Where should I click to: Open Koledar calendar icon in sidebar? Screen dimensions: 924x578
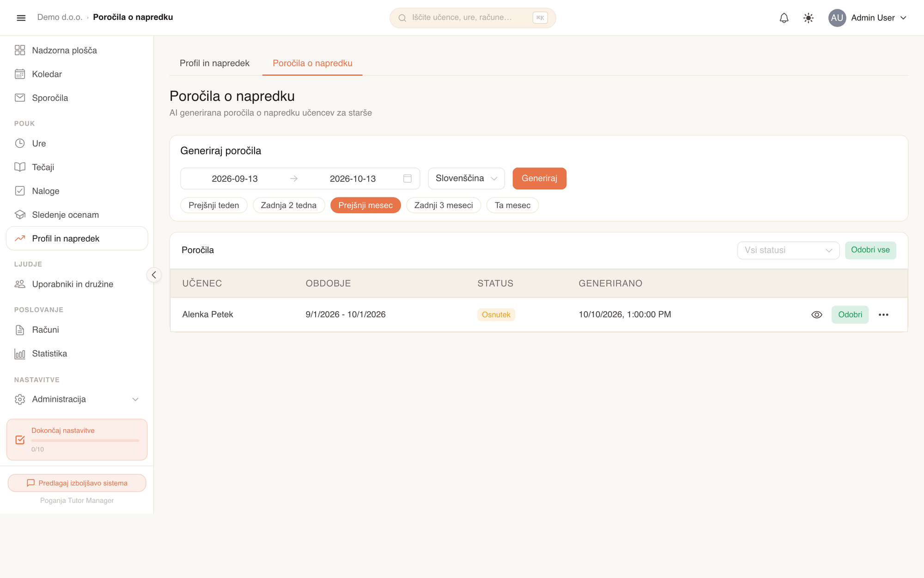tap(20, 74)
